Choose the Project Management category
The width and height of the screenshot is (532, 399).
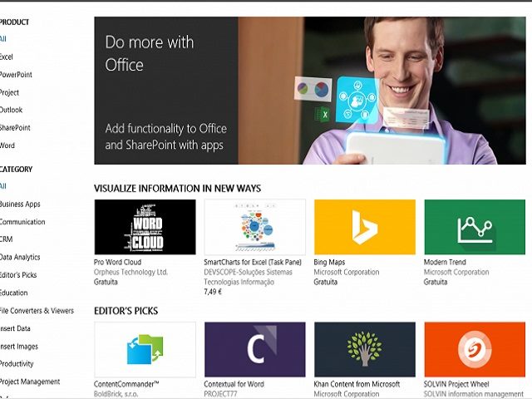point(30,382)
